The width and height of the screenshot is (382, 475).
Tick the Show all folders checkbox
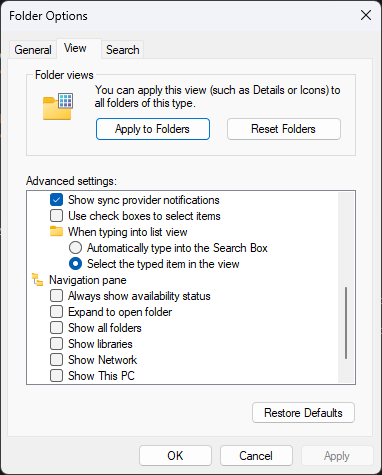tap(56, 328)
